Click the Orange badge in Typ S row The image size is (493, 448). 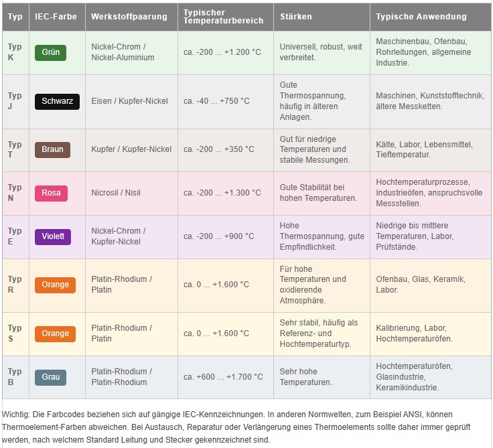tap(55, 333)
